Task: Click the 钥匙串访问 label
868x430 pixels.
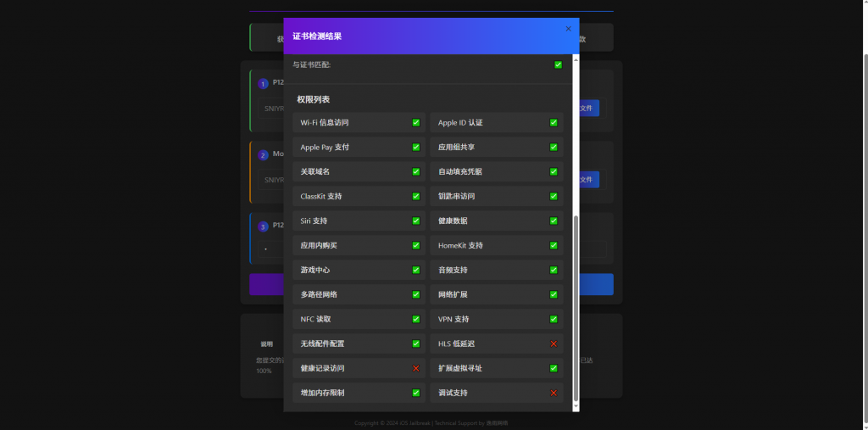Action: (456, 196)
